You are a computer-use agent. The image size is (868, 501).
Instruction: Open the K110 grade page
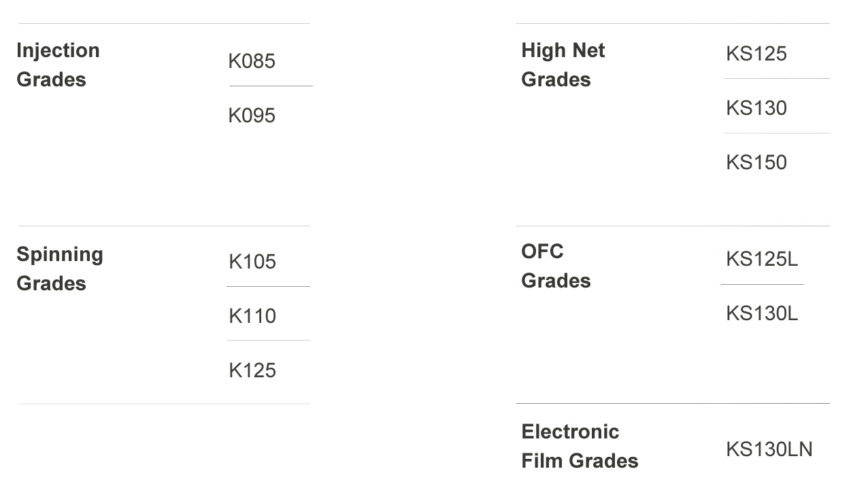pyautogui.click(x=252, y=316)
